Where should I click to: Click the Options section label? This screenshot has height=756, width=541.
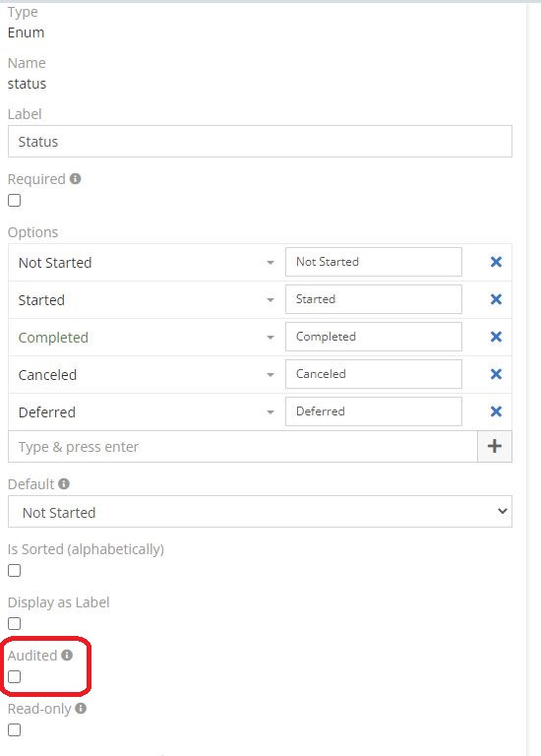[x=32, y=232]
